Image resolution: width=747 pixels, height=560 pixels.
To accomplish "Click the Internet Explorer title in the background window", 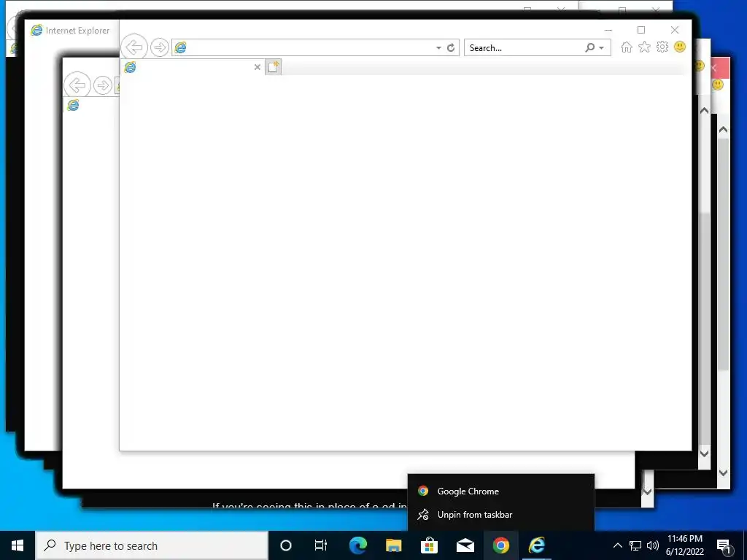I will [x=77, y=31].
